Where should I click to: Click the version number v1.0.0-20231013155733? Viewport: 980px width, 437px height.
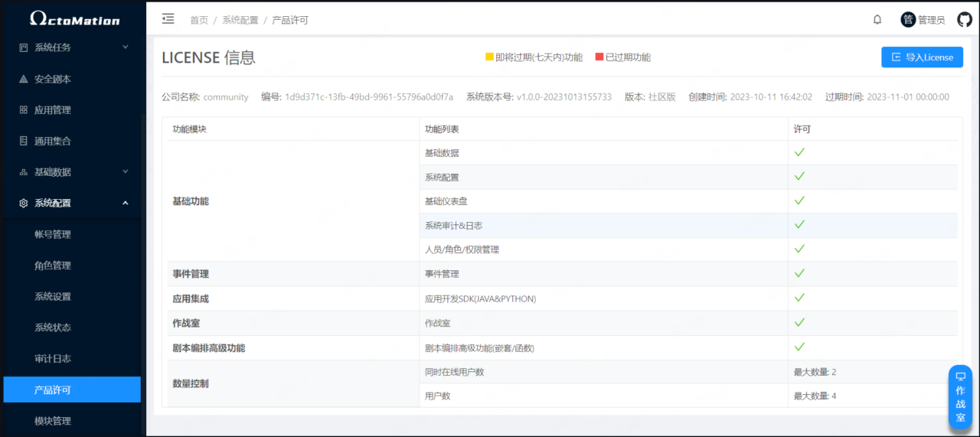point(564,97)
